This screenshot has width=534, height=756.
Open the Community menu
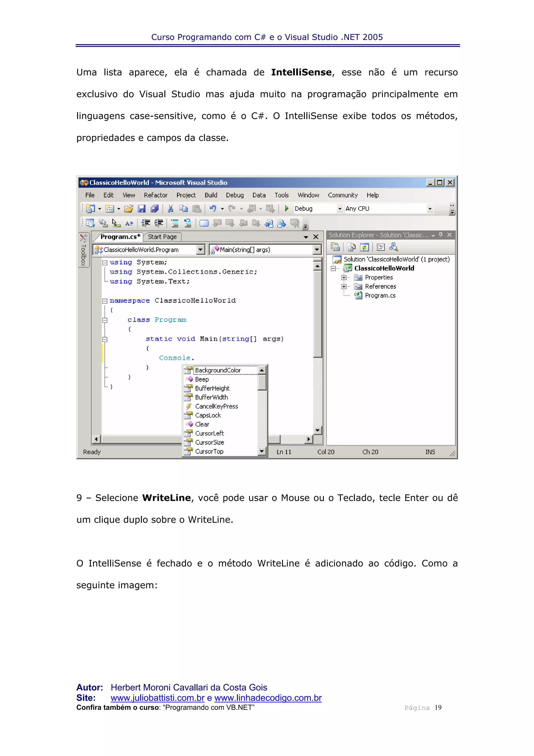(343, 195)
